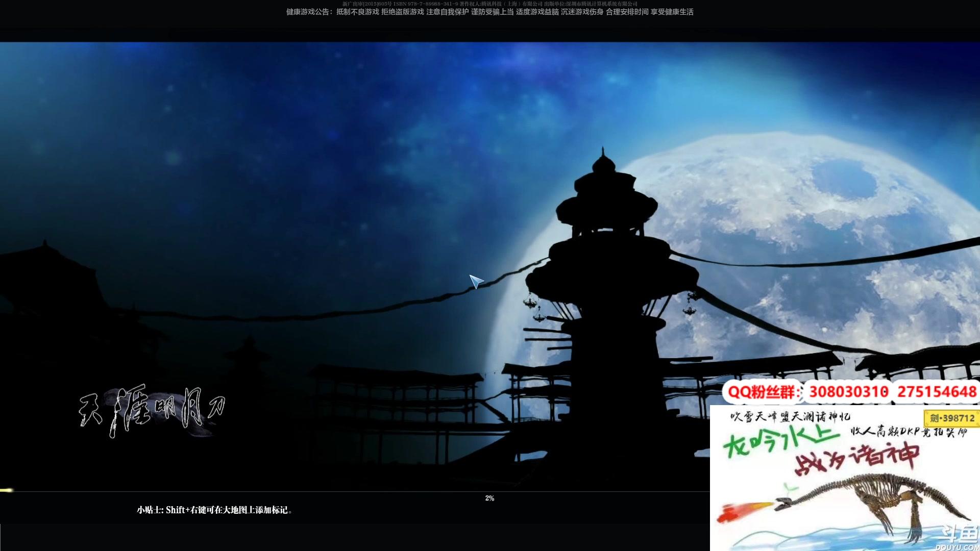Click the 小贴士 Shift+右键 tip text
Screen dimensions: 980x551
pyautogui.click(x=214, y=510)
